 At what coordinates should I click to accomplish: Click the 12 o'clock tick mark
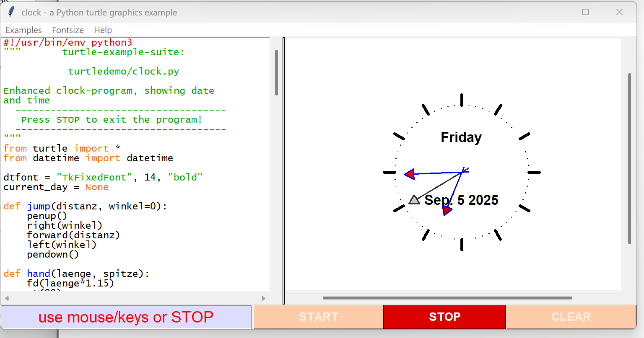pos(462,100)
